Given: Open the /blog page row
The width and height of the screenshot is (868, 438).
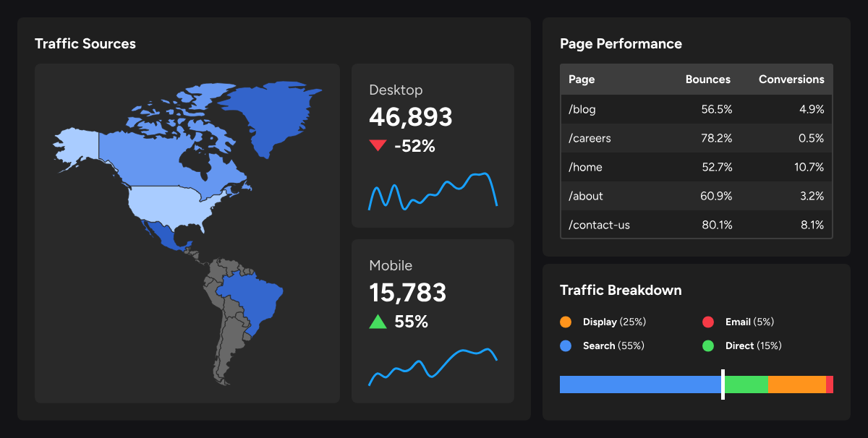Looking at the screenshot, I should (696, 109).
